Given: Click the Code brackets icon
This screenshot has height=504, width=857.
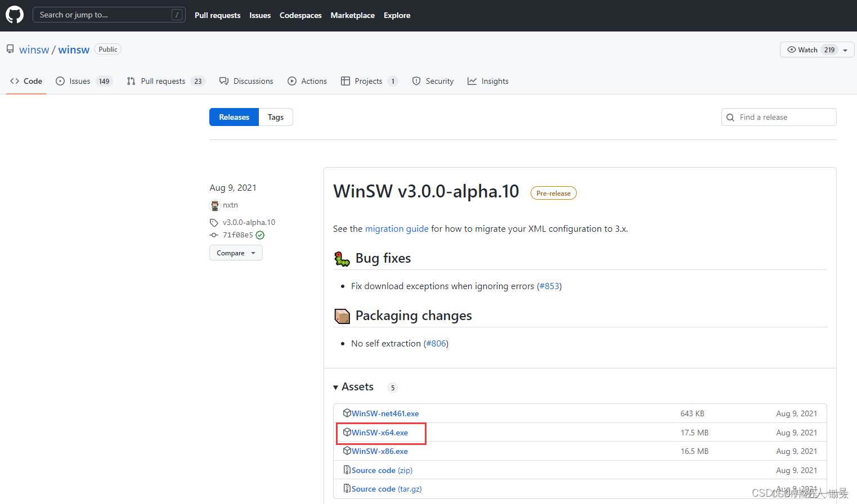Looking at the screenshot, I should pos(15,81).
